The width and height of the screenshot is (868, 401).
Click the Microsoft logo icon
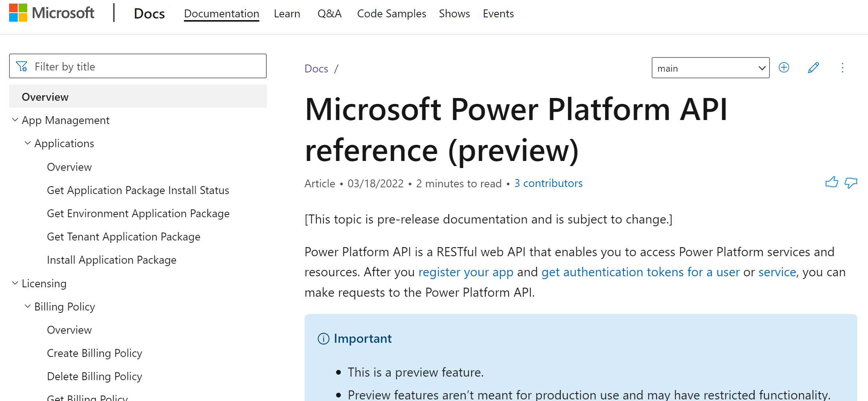point(18,13)
